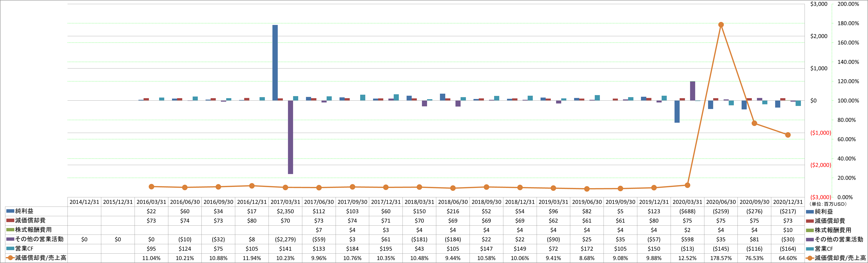Click the 180.00% percentage axis label
Viewport: 868px width, 263px height.
[848, 24]
